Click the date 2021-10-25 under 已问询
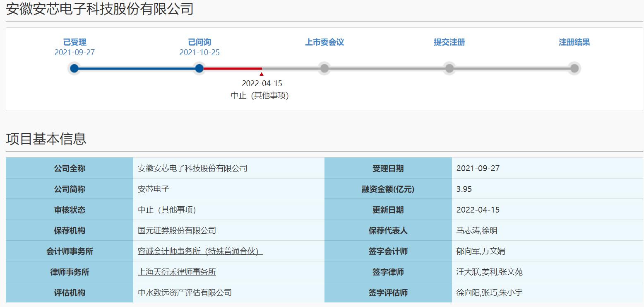 (x=199, y=53)
